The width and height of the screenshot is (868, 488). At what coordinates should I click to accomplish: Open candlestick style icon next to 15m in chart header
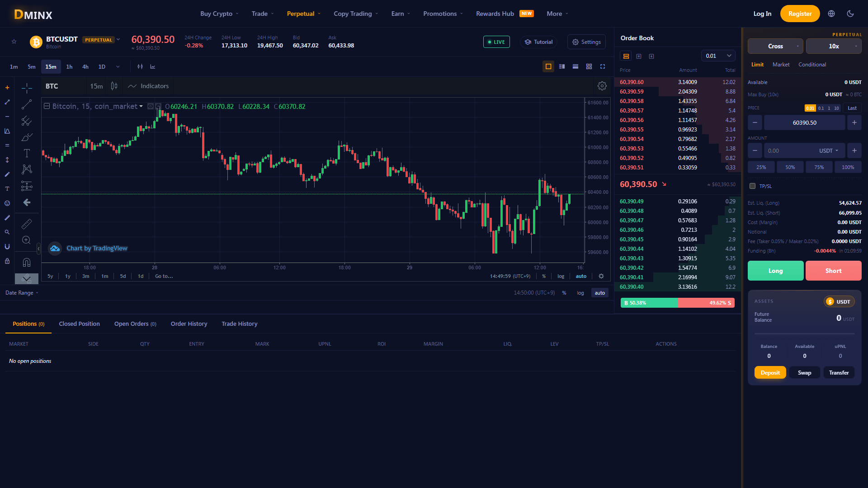coord(114,86)
